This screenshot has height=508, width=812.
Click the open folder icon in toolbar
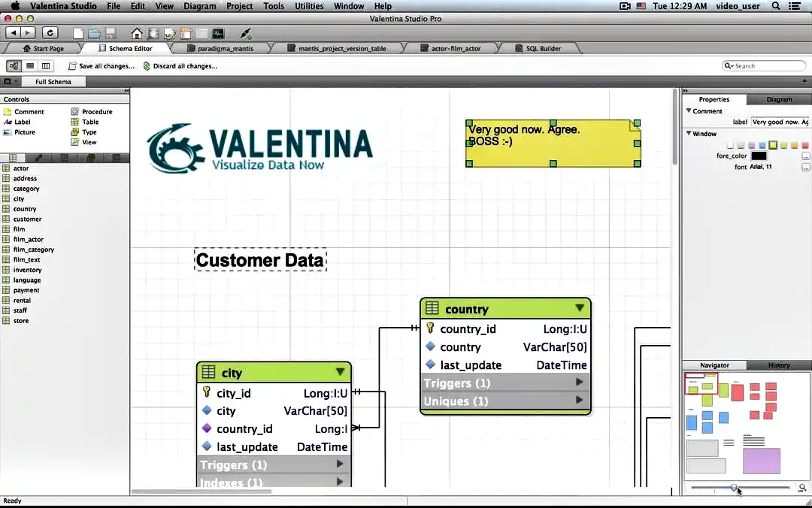click(94, 33)
